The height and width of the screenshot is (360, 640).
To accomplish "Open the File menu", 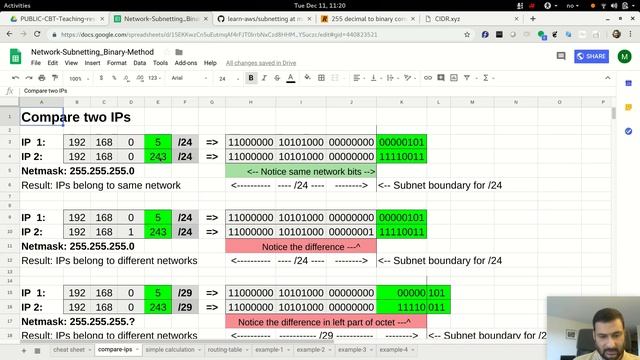I will coord(36,63).
